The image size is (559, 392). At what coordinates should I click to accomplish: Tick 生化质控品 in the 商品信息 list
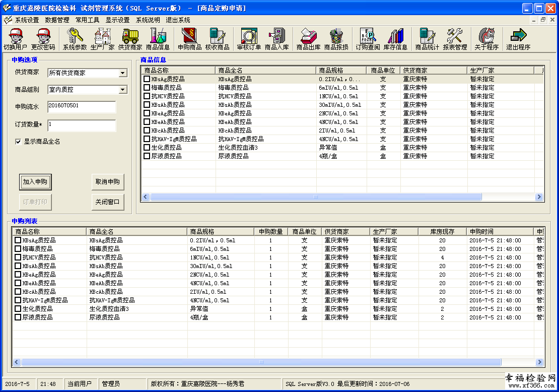point(147,147)
